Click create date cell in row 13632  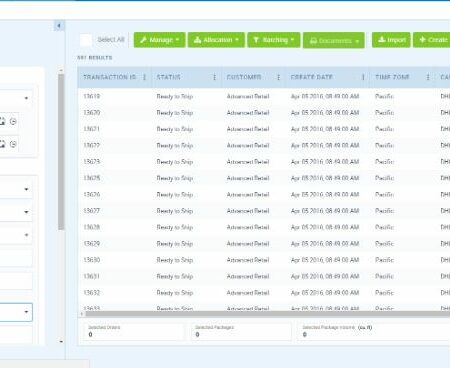click(x=325, y=293)
